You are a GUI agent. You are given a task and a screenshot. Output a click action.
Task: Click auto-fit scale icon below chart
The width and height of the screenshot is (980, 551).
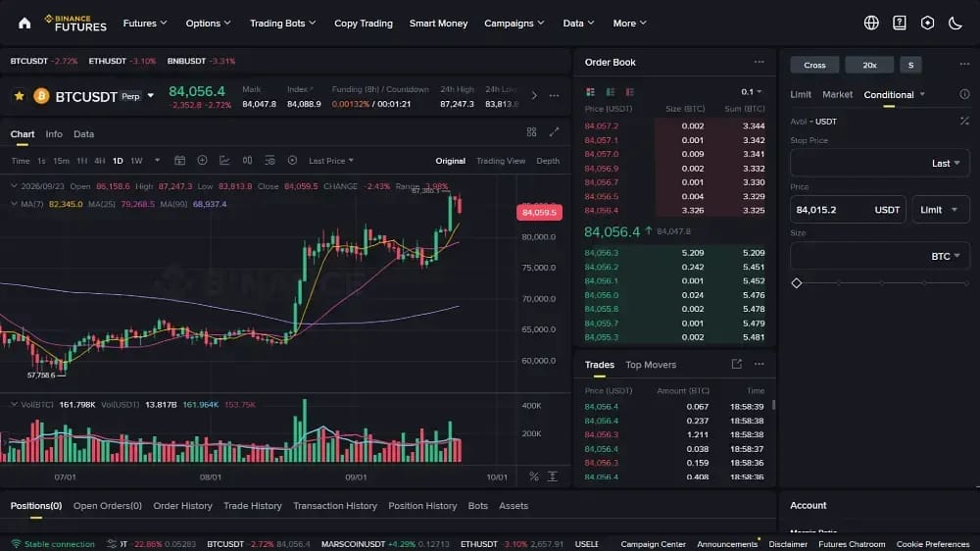(553, 476)
